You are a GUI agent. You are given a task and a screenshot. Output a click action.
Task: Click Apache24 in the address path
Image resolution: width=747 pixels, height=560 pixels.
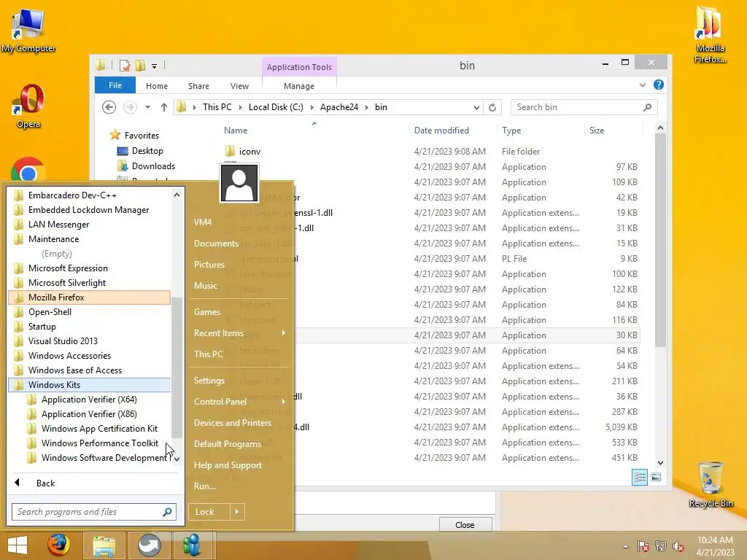(x=339, y=107)
